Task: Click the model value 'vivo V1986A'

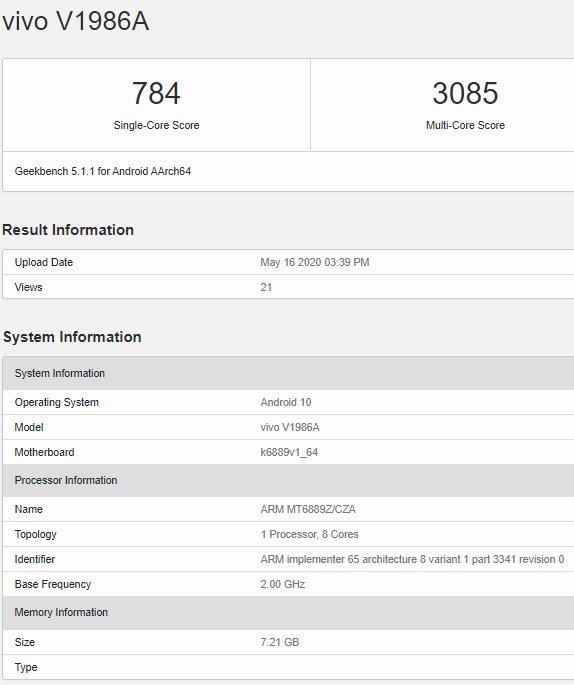Action: (x=290, y=427)
